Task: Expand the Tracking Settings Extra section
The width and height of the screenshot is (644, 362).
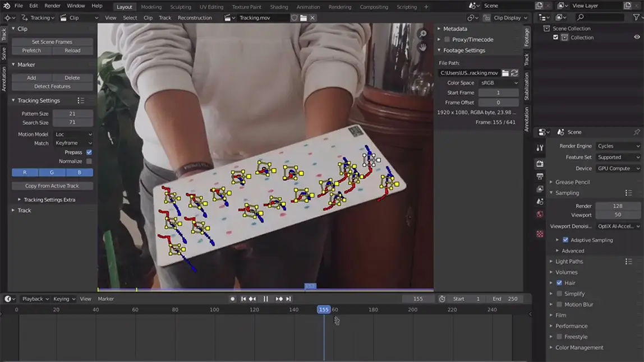Action: click(45, 199)
